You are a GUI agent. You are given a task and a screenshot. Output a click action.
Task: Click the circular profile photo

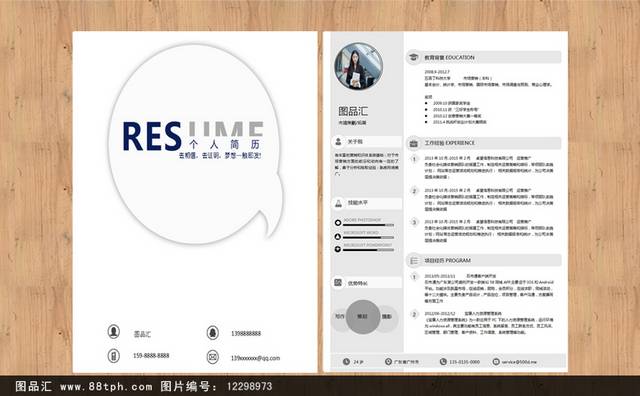click(358, 66)
